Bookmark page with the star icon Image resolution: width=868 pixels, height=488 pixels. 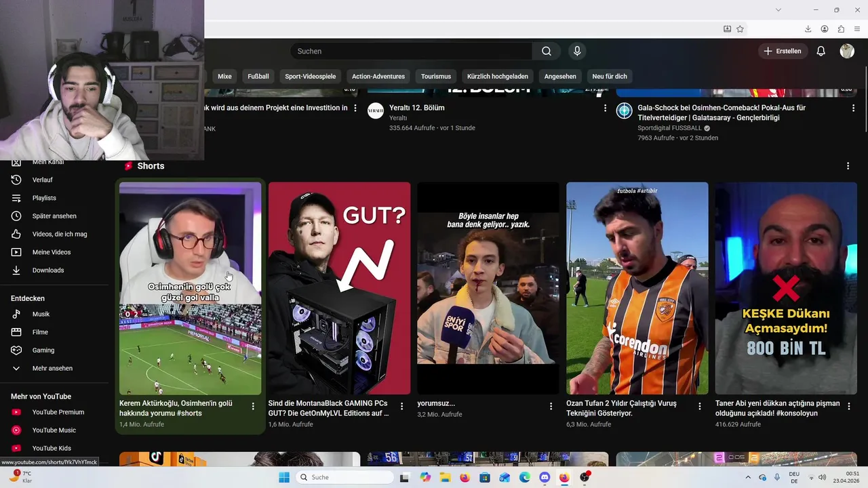pyautogui.click(x=740, y=29)
